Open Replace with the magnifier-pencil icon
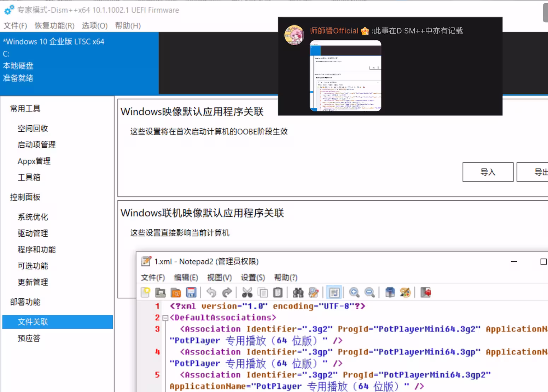The width and height of the screenshot is (548, 392). tap(314, 292)
